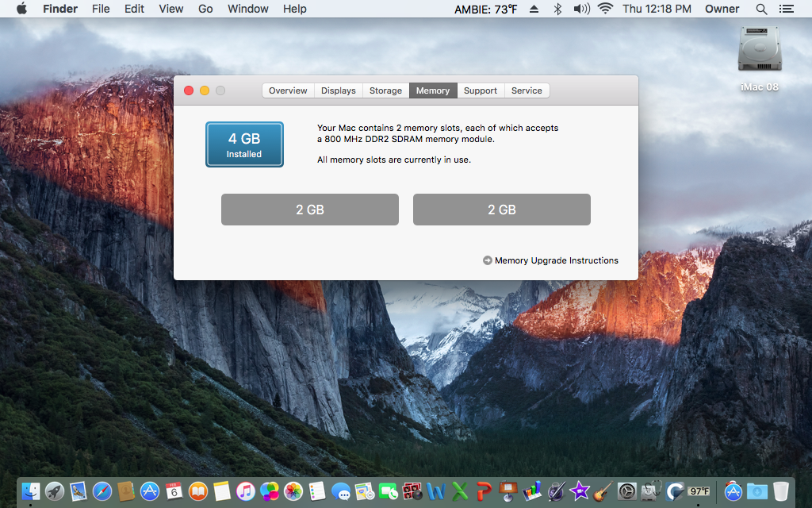Open Finder from the Dock
This screenshot has height=508, width=812.
point(31,491)
